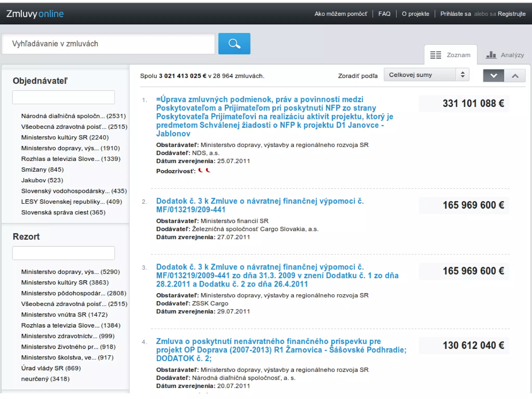Filter by Národná diaľničná spoločnosť buyer
The image size is (532, 399).
pyautogui.click(x=73, y=116)
